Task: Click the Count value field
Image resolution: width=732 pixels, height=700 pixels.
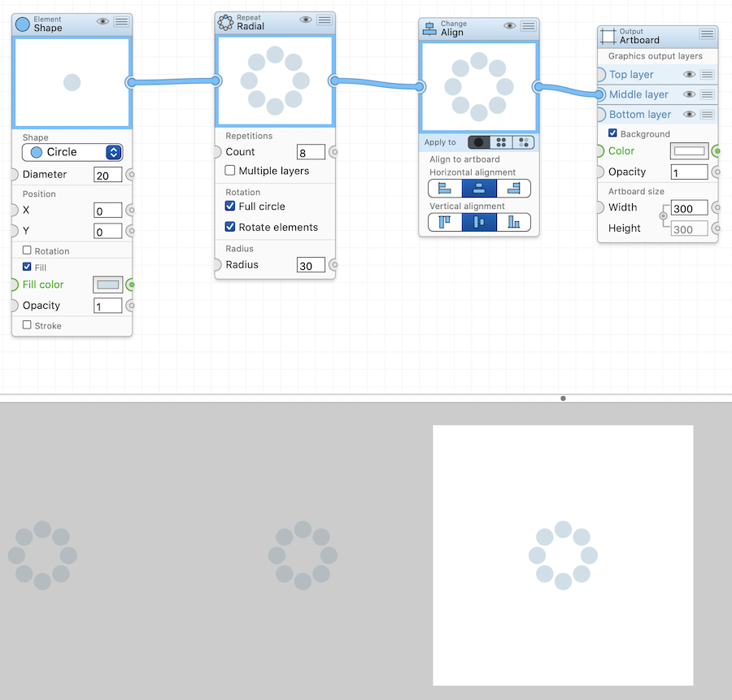Action: pos(311,152)
